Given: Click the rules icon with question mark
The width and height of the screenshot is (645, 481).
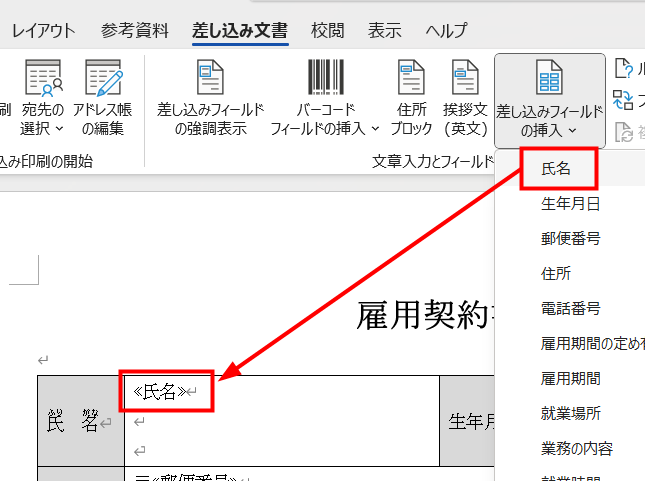Looking at the screenshot, I should 624,68.
